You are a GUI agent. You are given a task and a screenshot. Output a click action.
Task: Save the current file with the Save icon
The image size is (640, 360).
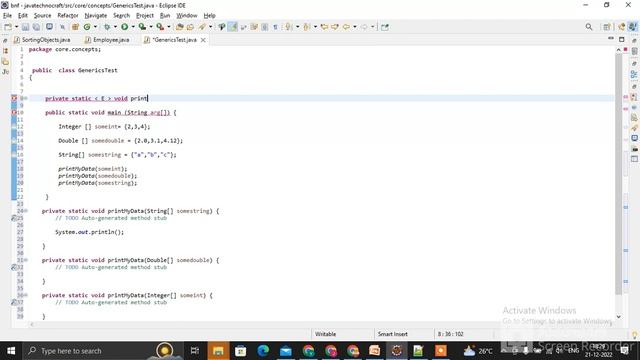[25, 27]
